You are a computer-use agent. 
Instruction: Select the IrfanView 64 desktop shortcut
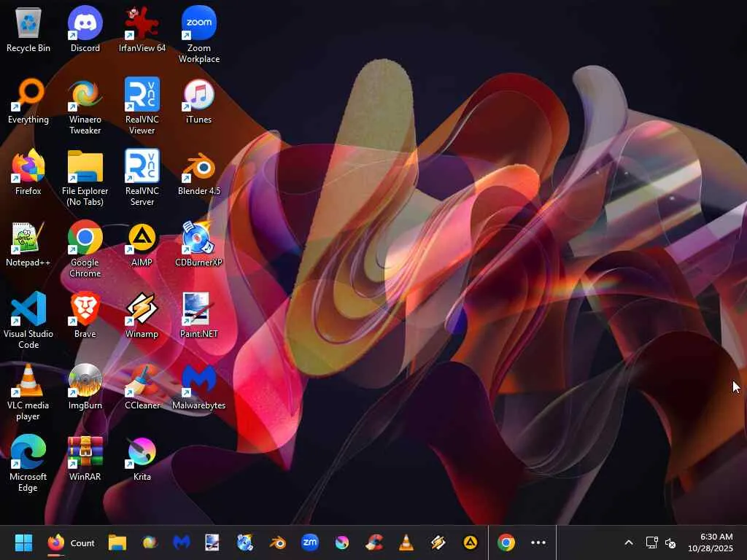point(142,29)
